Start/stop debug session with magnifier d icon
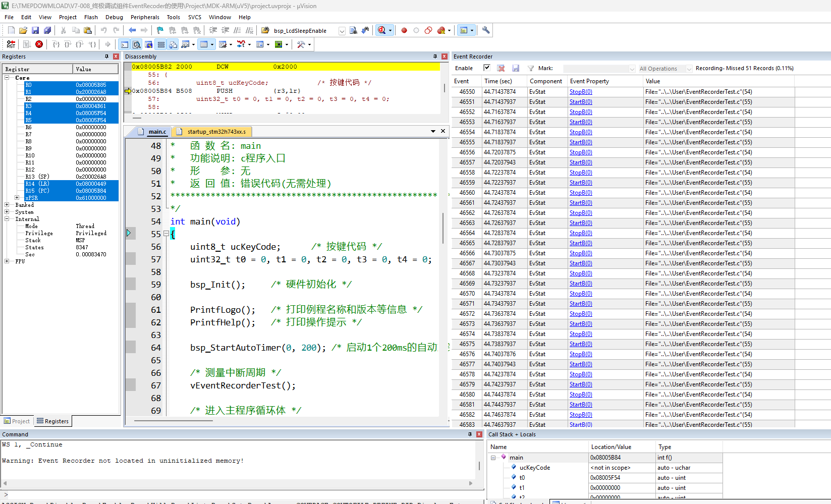831x504 pixels. (382, 30)
